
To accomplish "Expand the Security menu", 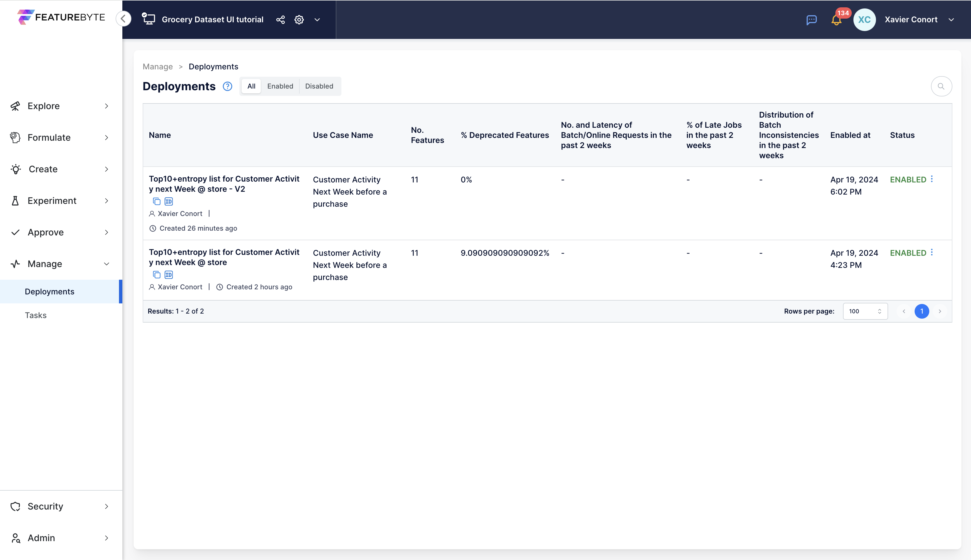I will (61, 506).
